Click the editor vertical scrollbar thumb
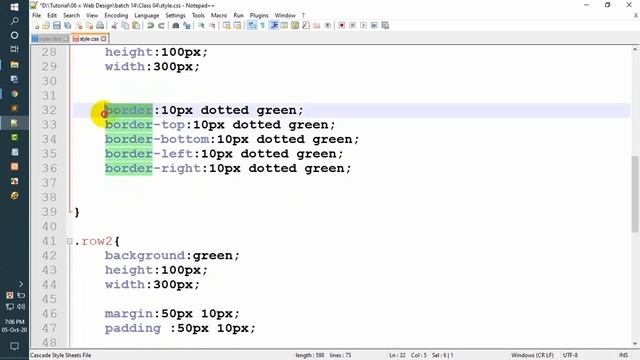The image size is (640, 360). (x=635, y=194)
